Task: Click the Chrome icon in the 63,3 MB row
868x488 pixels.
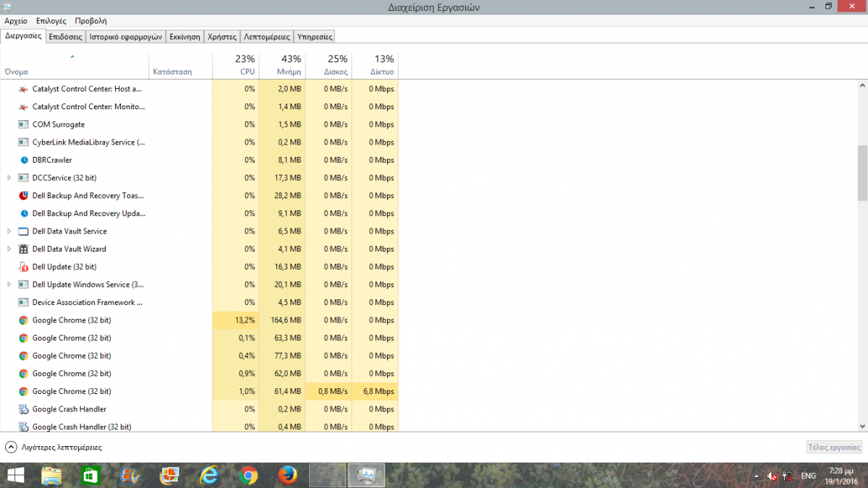Action: 23,338
